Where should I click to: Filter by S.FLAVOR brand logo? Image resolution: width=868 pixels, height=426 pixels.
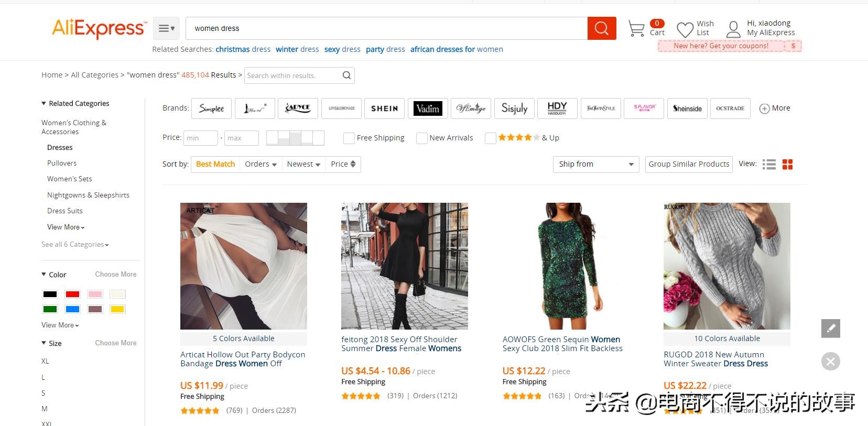point(644,108)
